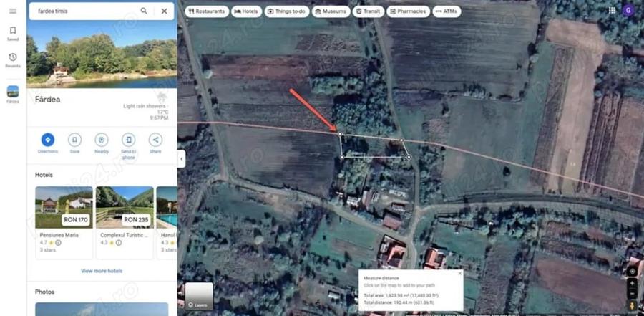Click the Photos section heading
The height and width of the screenshot is (316, 644).
(45, 292)
